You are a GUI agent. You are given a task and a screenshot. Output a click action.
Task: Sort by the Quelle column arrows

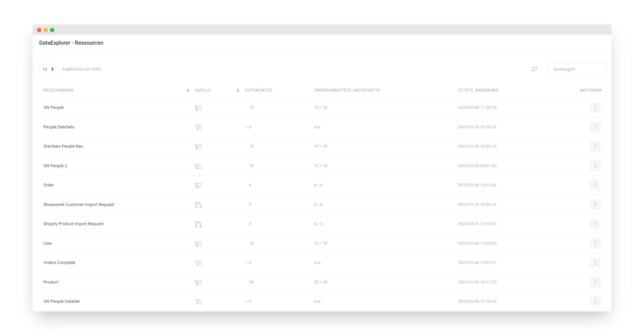coord(238,91)
